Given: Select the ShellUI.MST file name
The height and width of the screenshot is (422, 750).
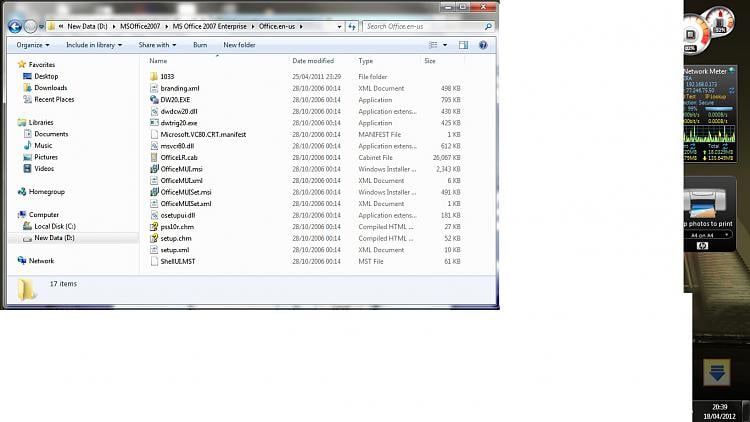Looking at the screenshot, I should point(178,261).
